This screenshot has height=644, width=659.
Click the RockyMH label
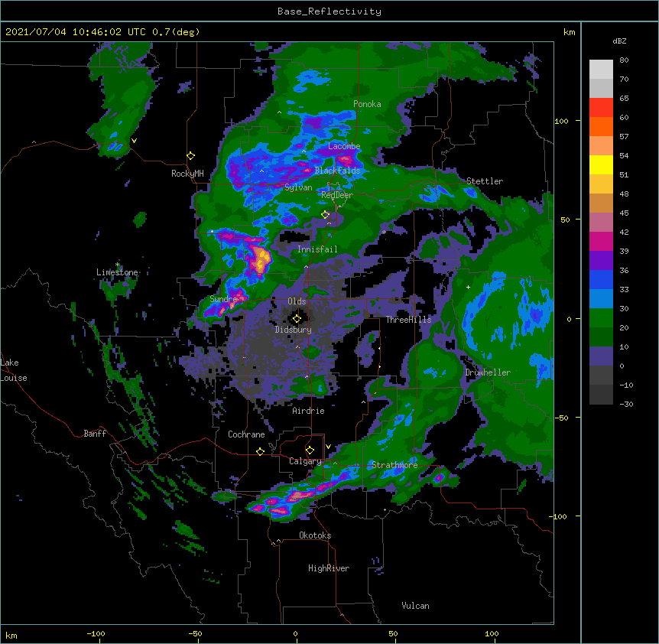pyautogui.click(x=187, y=174)
